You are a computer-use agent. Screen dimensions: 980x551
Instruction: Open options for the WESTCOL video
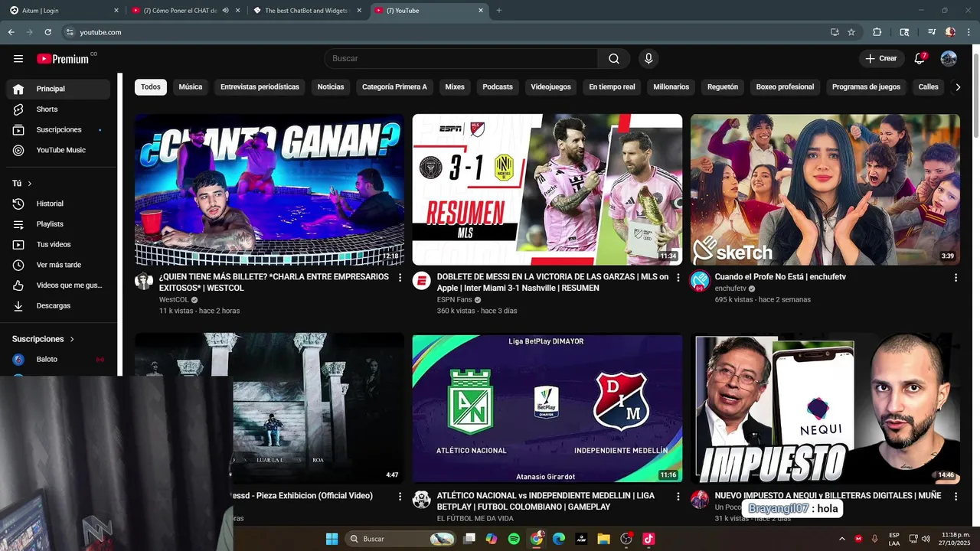400,278
